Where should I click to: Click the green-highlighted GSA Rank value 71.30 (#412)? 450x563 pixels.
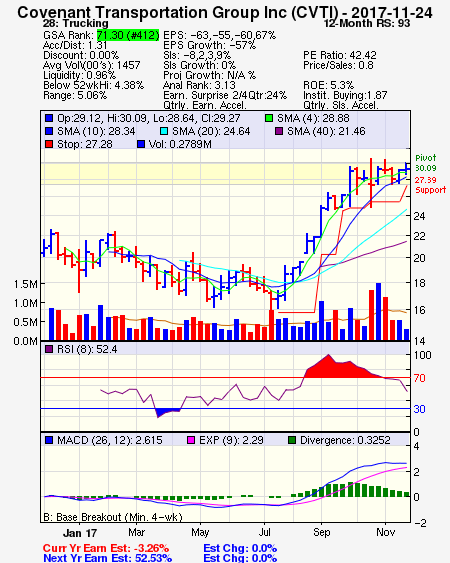point(128,35)
